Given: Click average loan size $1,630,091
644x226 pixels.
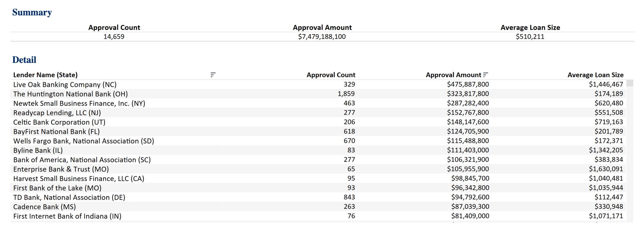Looking at the screenshot, I should coord(606,169).
